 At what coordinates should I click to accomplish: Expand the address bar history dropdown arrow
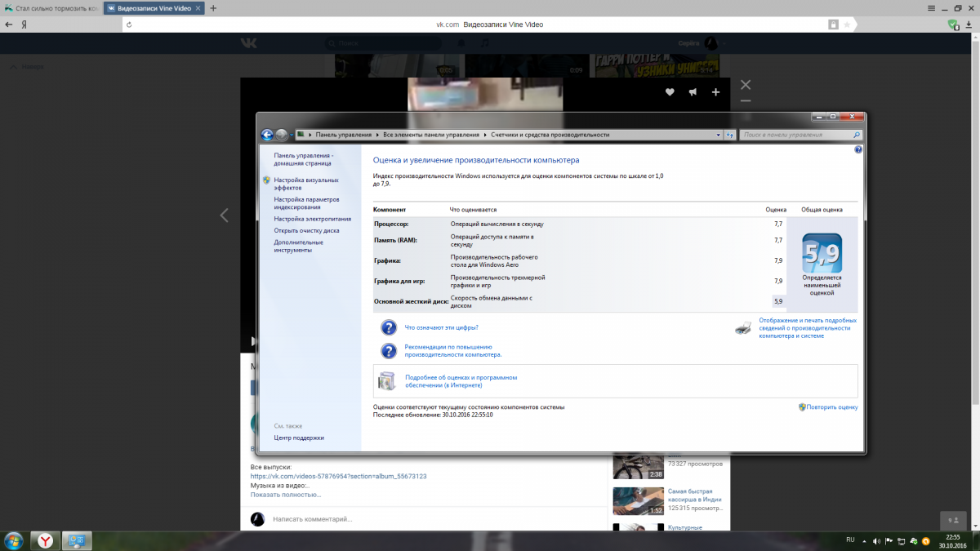coord(718,135)
